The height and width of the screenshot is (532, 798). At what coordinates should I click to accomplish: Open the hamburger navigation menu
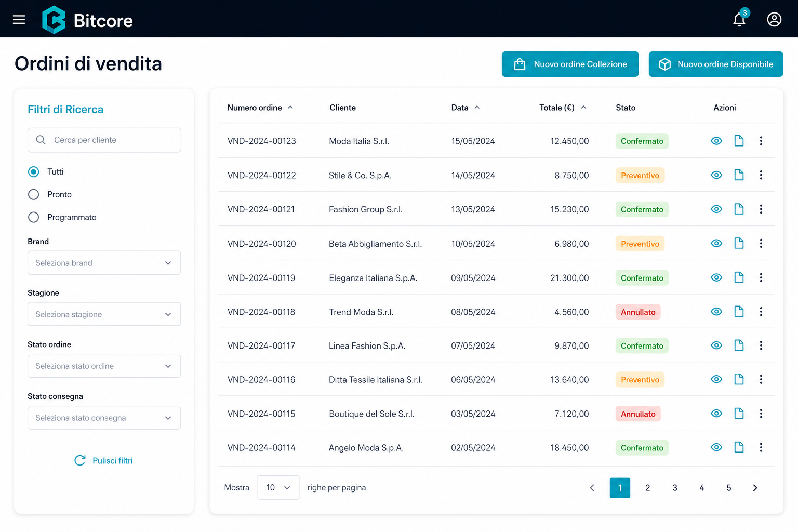click(x=19, y=20)
